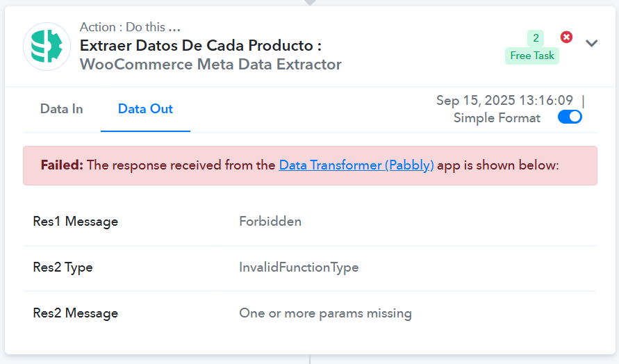The height and width of the screenshot is (364, 619).
Task: Click the green task count badge
Action: coord(536,38)
